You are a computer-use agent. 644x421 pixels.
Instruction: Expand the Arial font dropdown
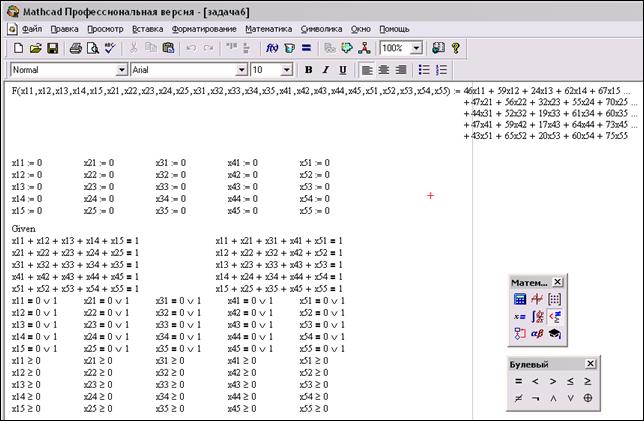point(241,70)
